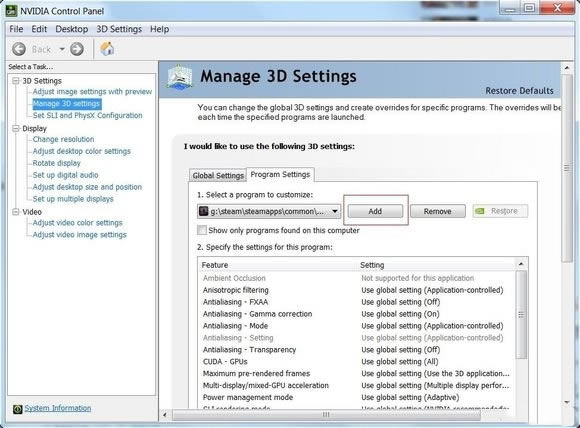Open the Help menu

[160, 29]
